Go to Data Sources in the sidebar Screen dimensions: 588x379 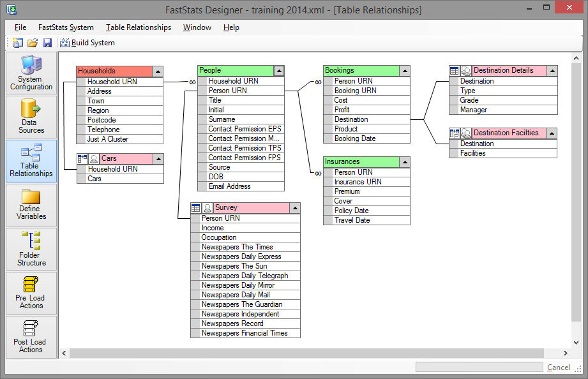point(31,117)
